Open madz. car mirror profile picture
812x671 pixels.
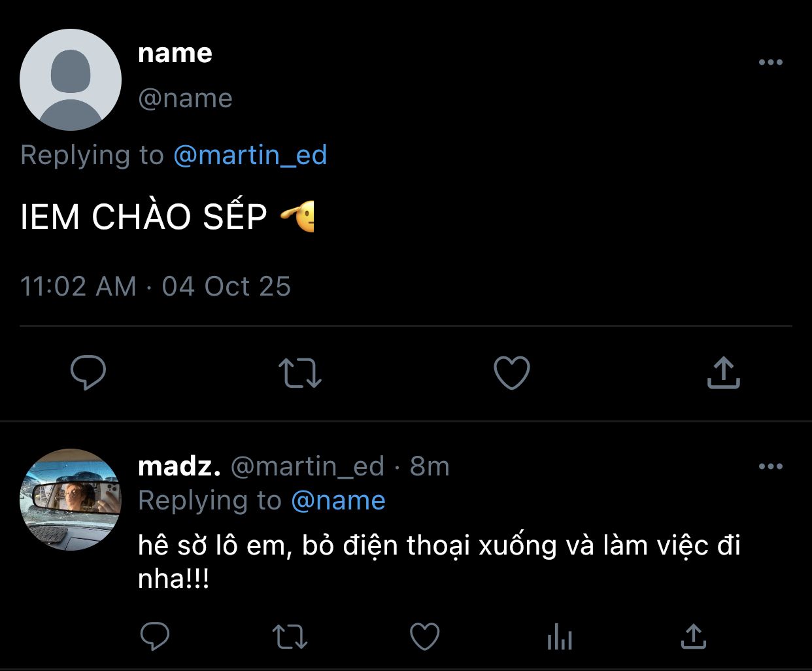[71, 500]
